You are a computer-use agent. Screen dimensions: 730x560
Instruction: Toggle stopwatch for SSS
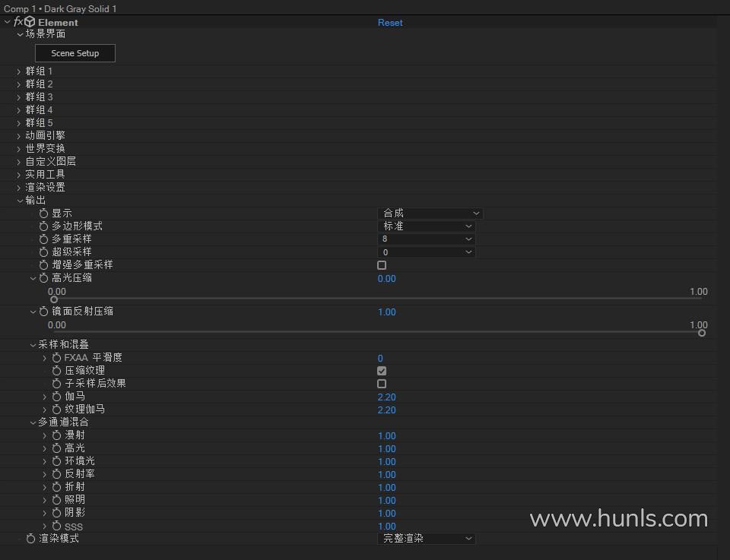(57, 526)
